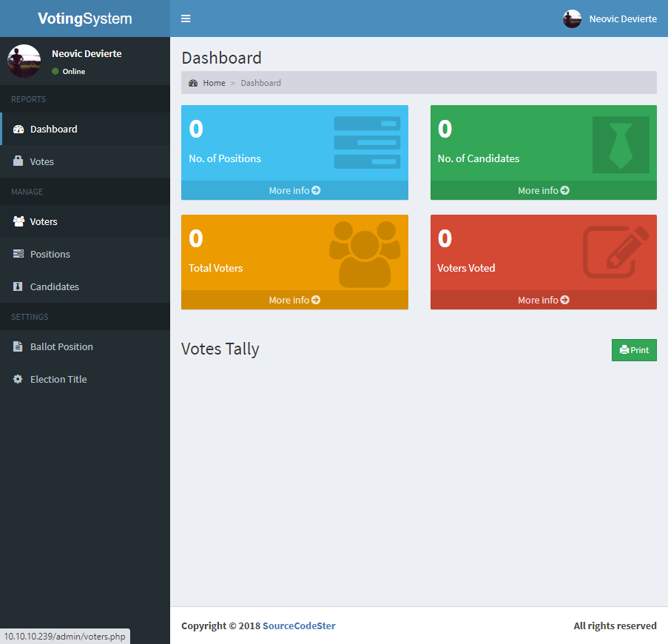The height and width of the screenshot is (644, 668).
Task: Select the Positions list icon
Action: (x=17, y=254)
